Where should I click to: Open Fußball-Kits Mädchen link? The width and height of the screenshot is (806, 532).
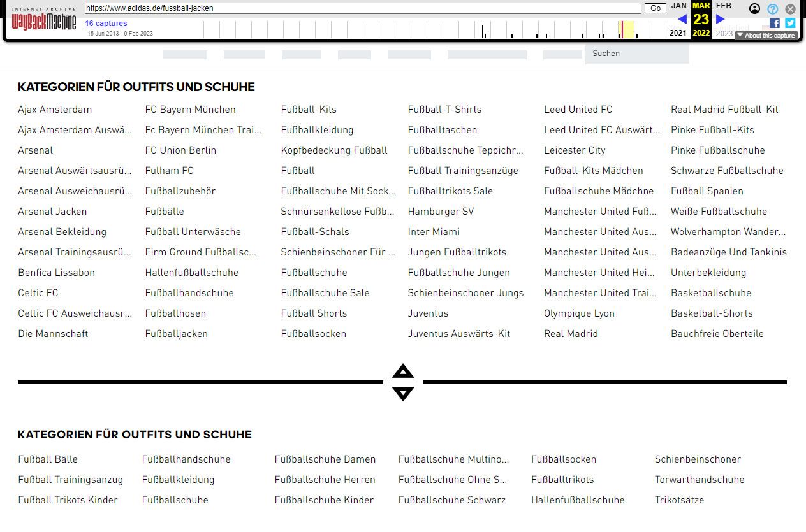pos(594,171)
